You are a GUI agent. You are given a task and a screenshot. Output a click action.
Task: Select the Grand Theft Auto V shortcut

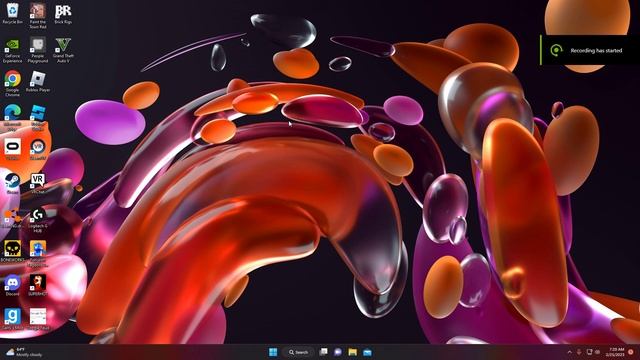[63, 50]
